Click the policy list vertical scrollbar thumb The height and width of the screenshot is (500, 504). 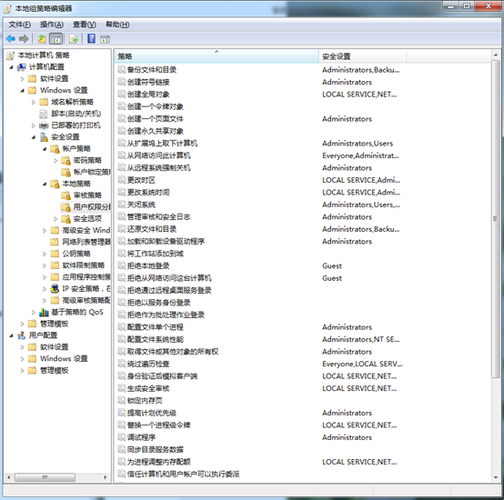(495, 219)
